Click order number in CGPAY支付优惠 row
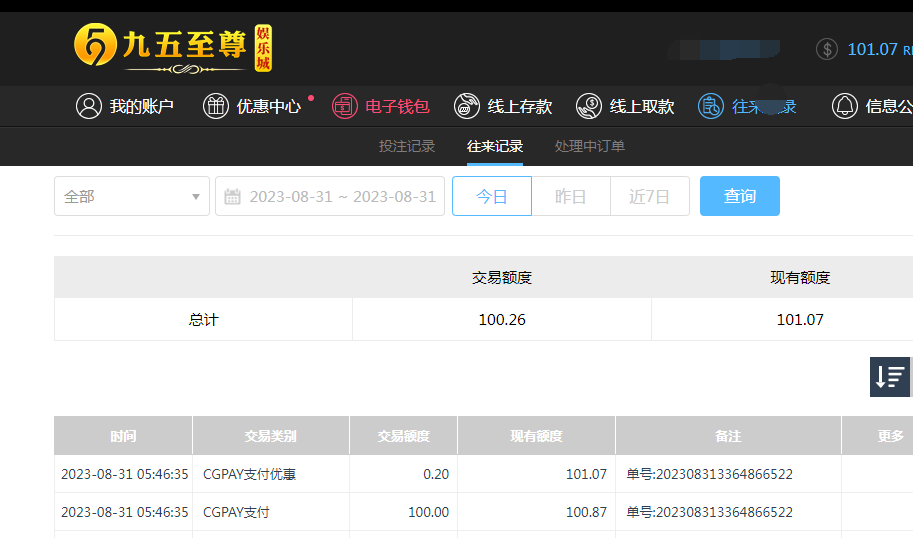This screenshot has height=538, width=913. (x=709, y=474)
